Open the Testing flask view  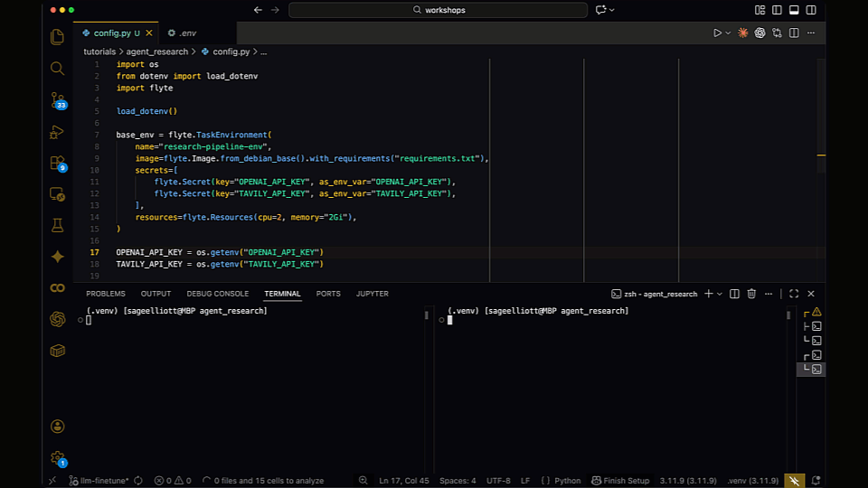pyautogui.click(x=58, y=225)
